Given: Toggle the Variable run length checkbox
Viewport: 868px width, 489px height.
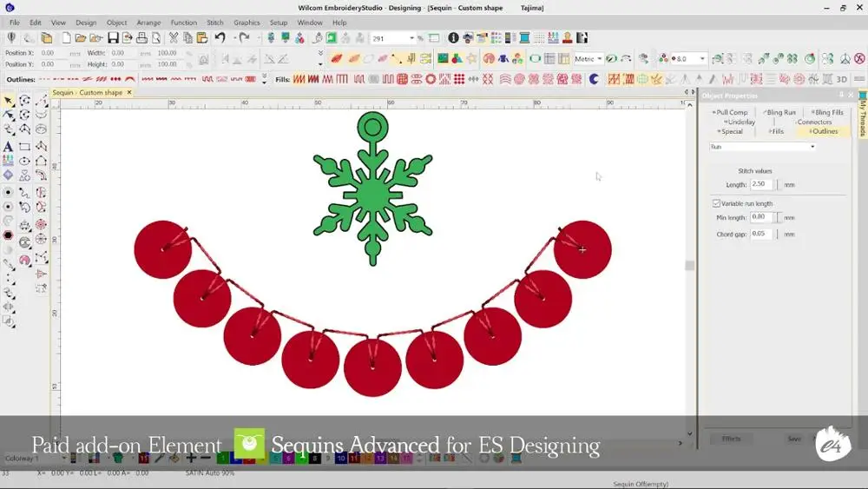Looking at the screenshot, I should (716, 203).
